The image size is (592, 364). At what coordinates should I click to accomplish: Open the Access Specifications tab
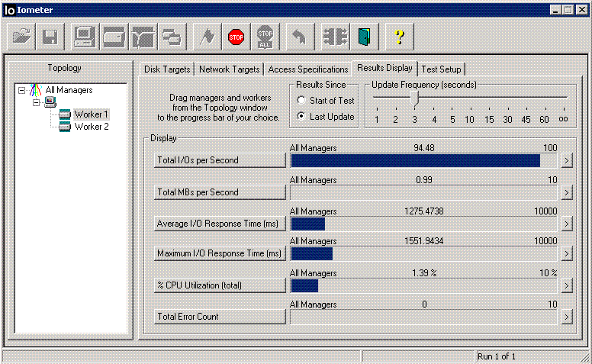click(x=307, y=69)
